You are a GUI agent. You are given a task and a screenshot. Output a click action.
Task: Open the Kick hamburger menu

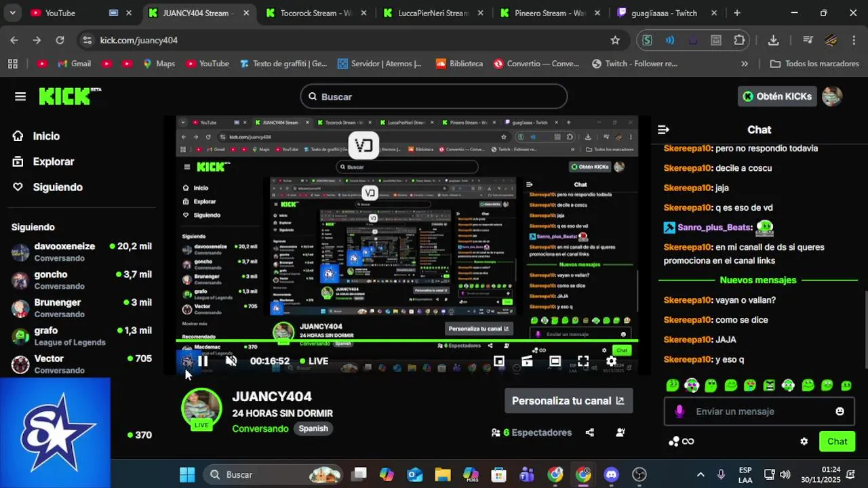(20, 96)
